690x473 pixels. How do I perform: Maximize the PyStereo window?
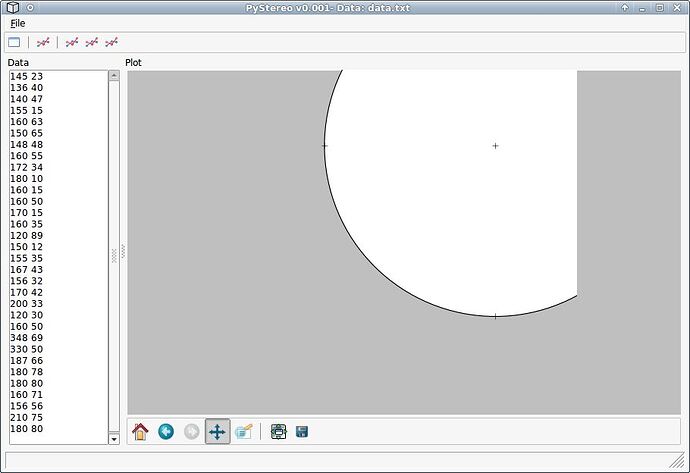[660, 7]
